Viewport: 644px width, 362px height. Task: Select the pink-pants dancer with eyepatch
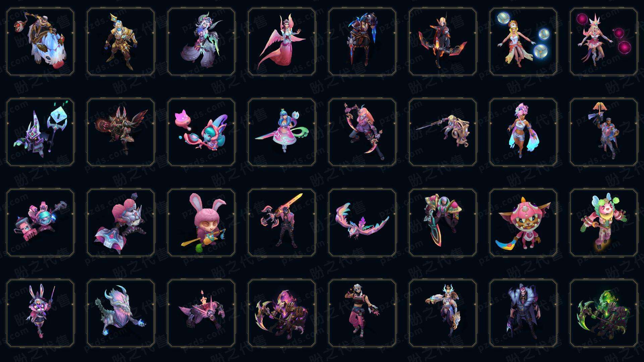click(x=362, y=313)
